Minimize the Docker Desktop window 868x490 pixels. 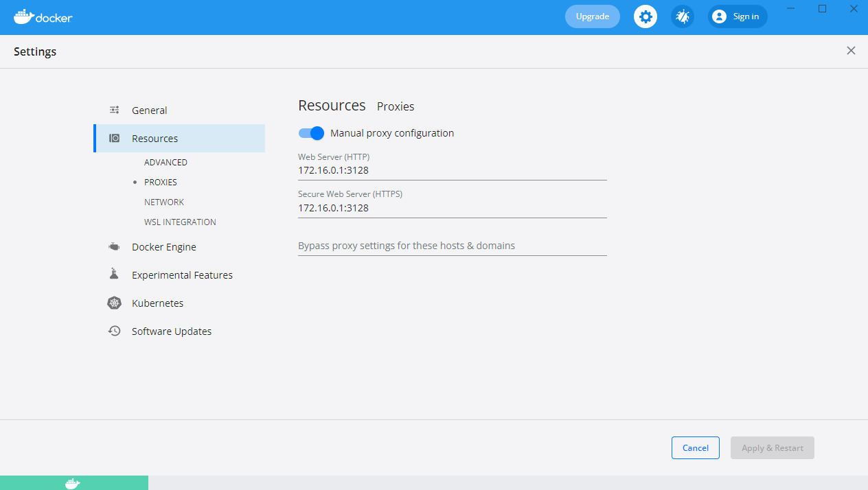pyautogui.click(x=791, y=8)
